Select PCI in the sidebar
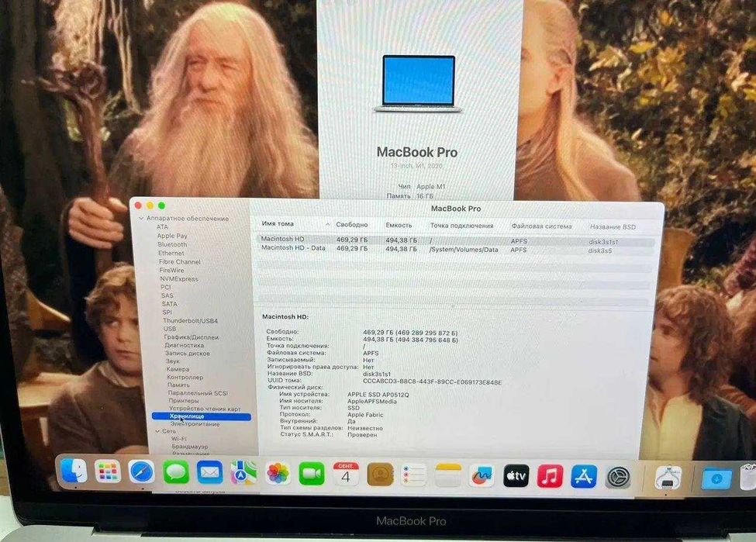Image resolution: width=756 pixels, height=542 pixels. [x=166, y=287]
